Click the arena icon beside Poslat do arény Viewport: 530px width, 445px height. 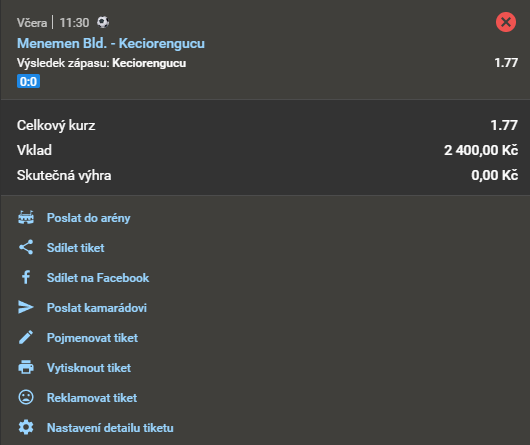[26, 218]
